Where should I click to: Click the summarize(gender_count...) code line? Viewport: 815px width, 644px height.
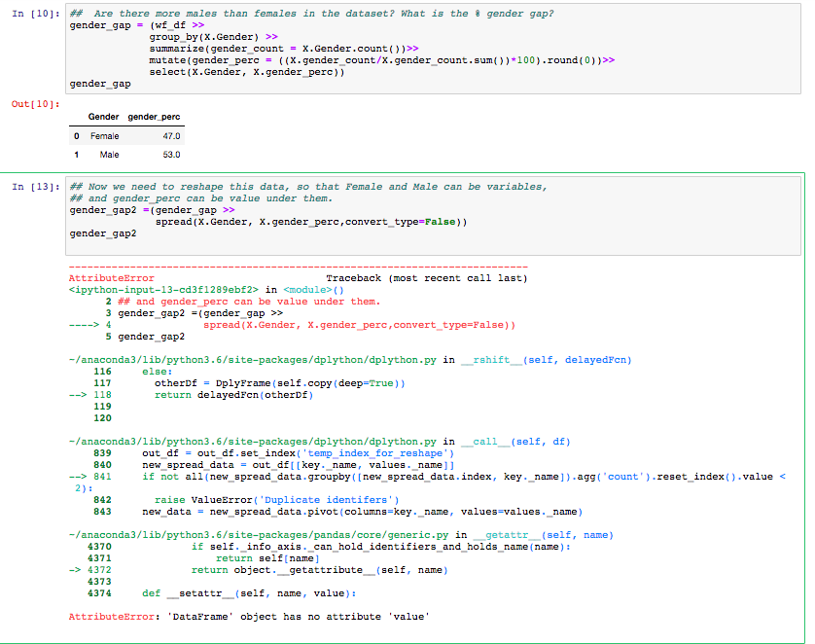coord(284,49)
